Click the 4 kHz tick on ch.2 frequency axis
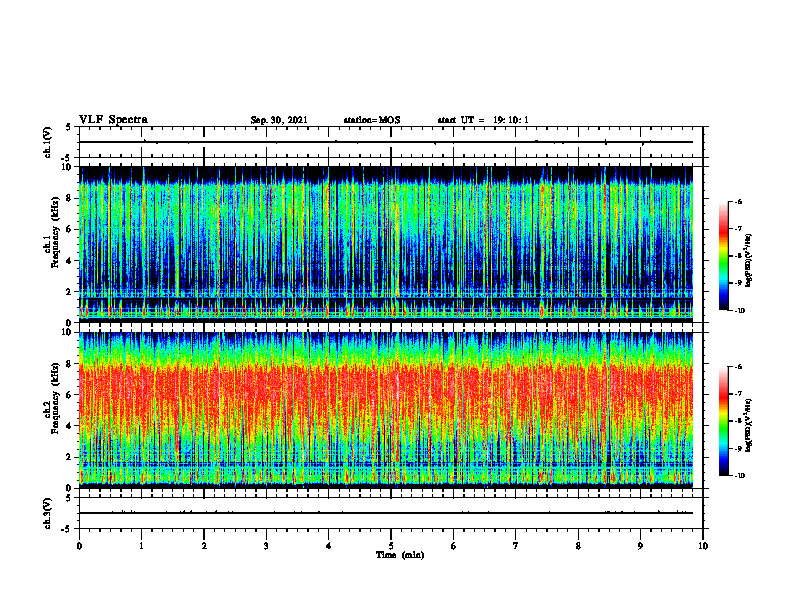Image resolution: width=792 pixels, height=612 pixels. [70, 426]
